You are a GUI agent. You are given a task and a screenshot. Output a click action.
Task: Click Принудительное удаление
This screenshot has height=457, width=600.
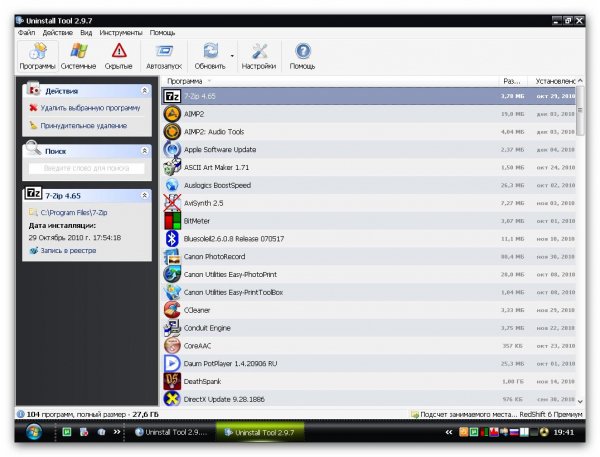(84, 126)
